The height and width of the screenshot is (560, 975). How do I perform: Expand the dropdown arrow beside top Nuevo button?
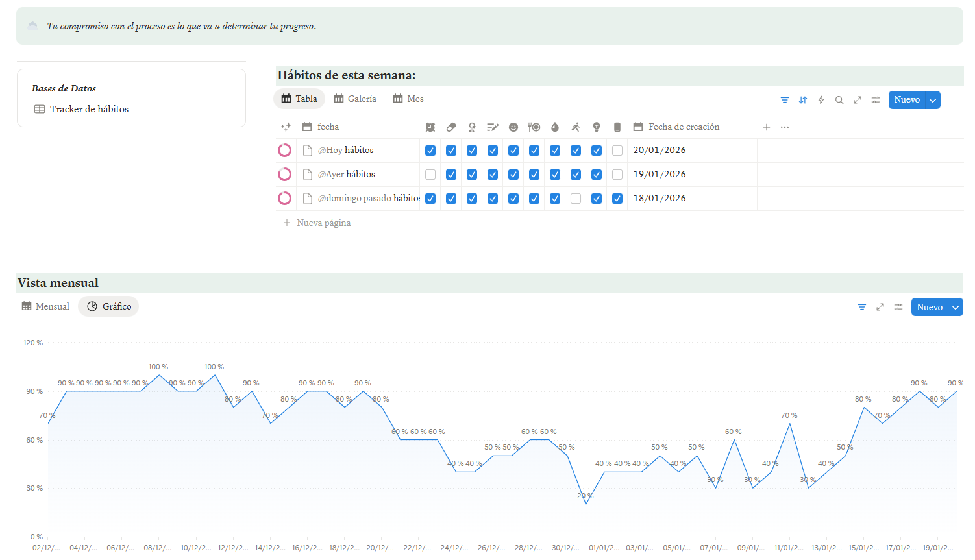933,100
